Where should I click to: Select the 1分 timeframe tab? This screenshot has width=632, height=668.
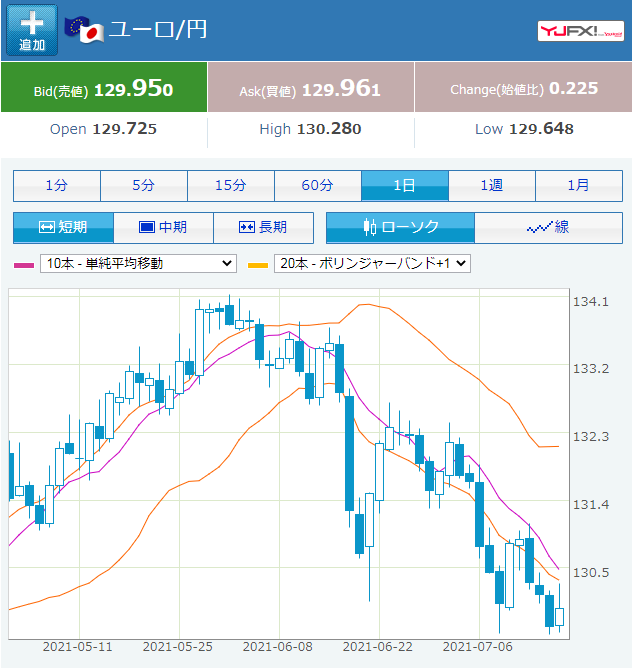(57, 186)
